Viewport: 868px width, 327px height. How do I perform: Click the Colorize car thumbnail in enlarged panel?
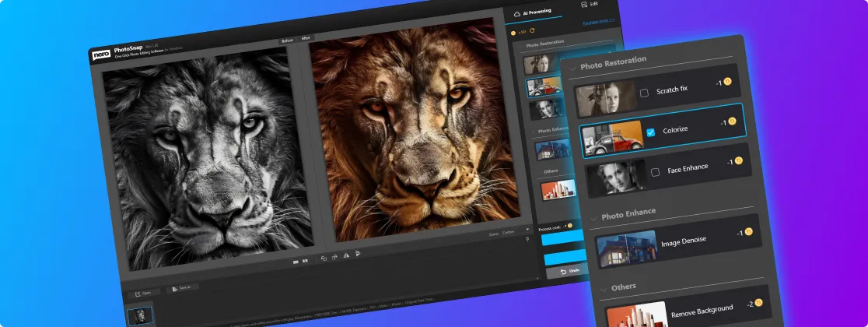[613, 138]
